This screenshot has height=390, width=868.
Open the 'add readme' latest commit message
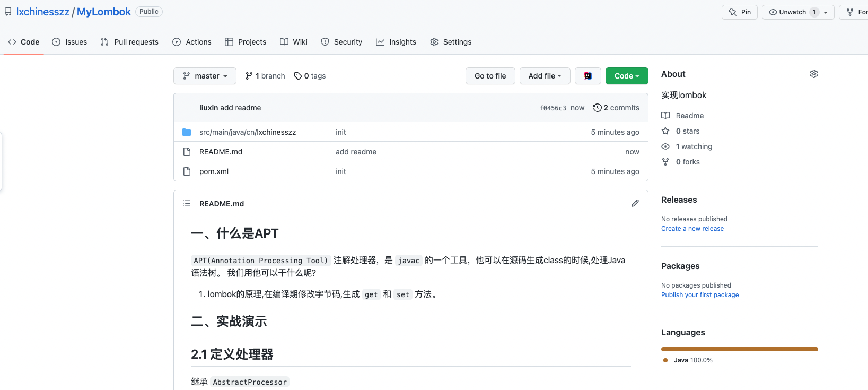(x=241, y=108)
